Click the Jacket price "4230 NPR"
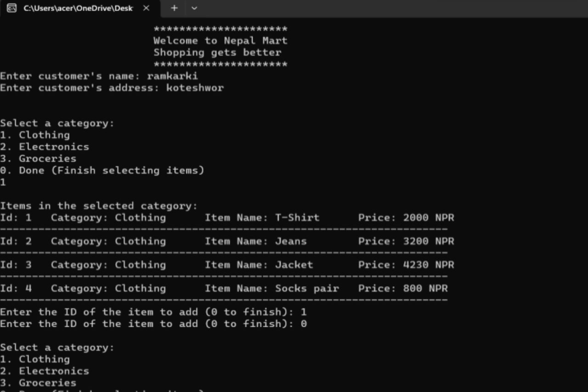Image resolution: width=588 pixels, height=392 pixels. click(428, 265)
